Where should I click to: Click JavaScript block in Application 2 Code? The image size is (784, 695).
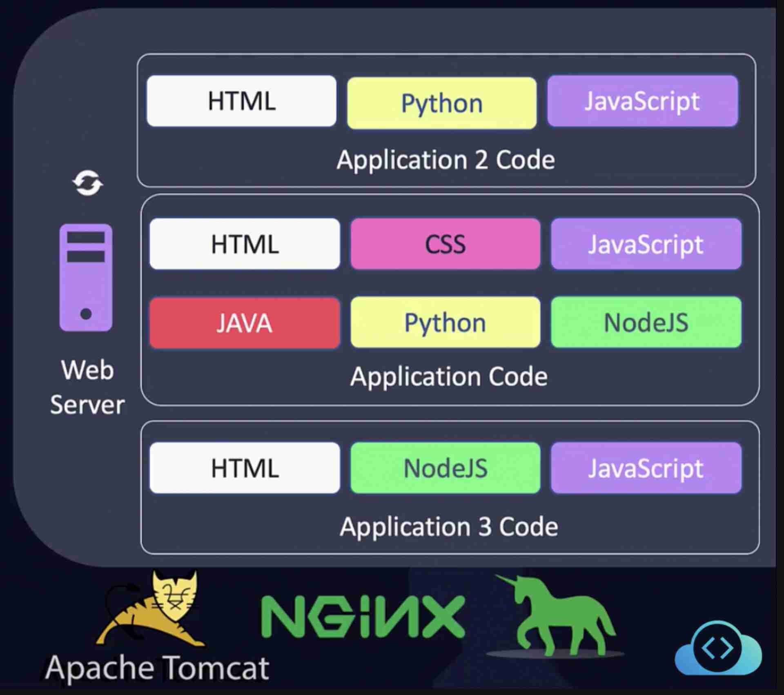pyautogui.click(x=643, y=101)
